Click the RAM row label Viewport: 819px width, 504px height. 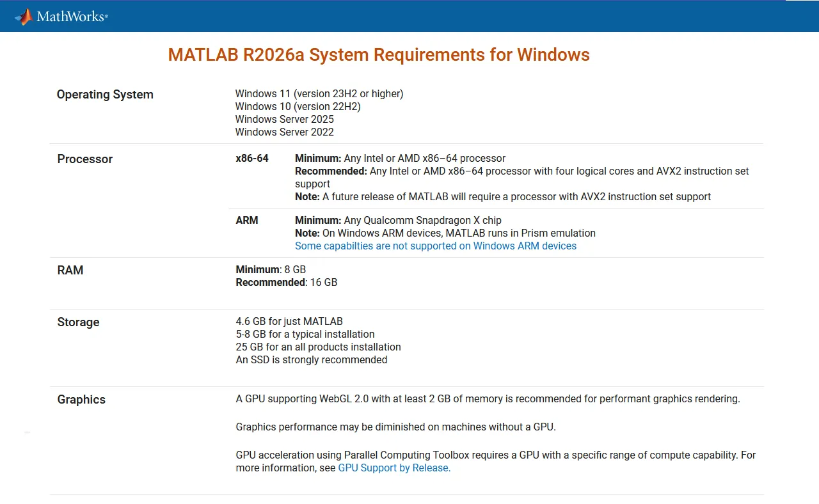tap(70, 271)
